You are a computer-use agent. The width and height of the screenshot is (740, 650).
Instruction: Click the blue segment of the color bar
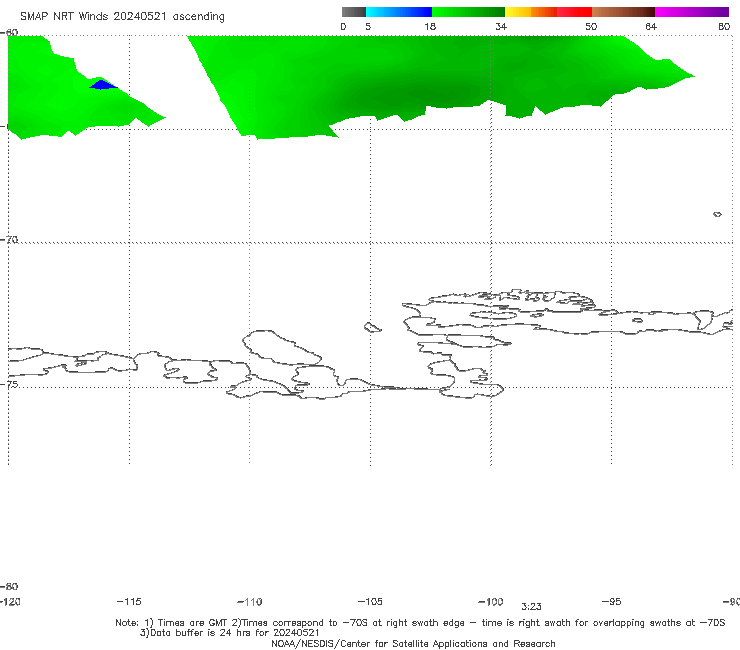(399, 12)
